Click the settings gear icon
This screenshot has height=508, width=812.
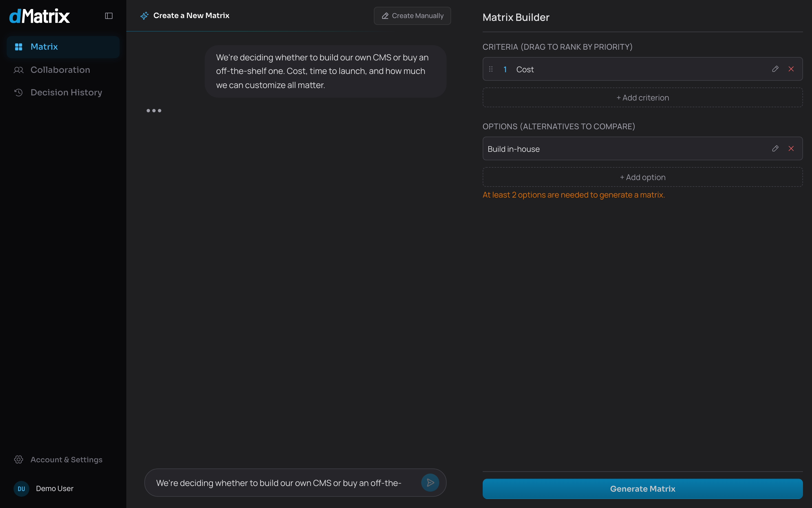click(18, 459)
